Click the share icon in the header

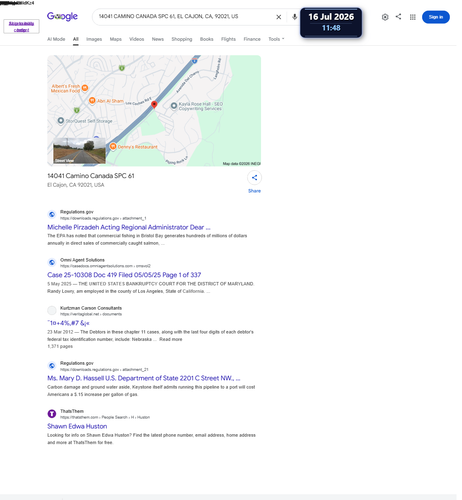click(x=398, y=16)
